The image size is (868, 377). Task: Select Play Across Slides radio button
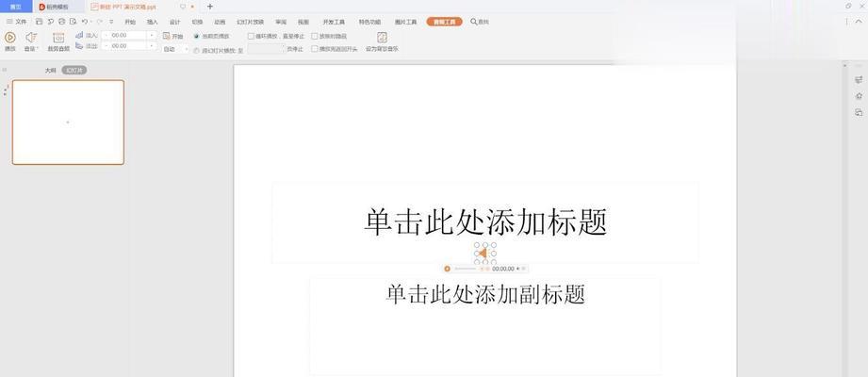[197, 50]
